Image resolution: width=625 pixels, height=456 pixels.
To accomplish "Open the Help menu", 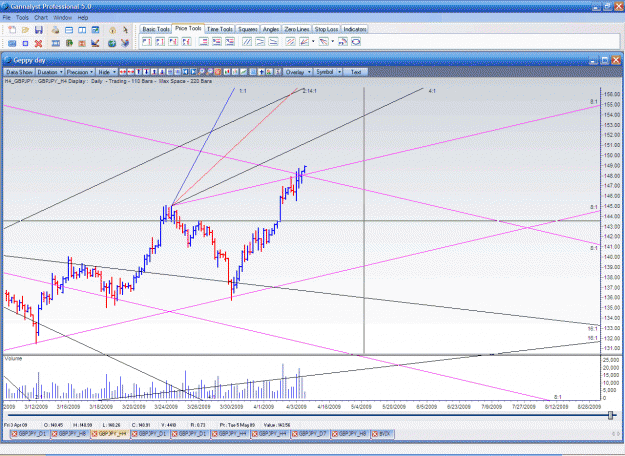I will (83, 18).
